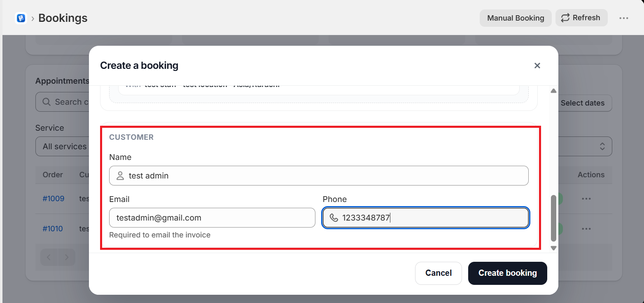Refresh the bookings list
The width and height of the screenshot is (644, 303).
click(581, 18)
